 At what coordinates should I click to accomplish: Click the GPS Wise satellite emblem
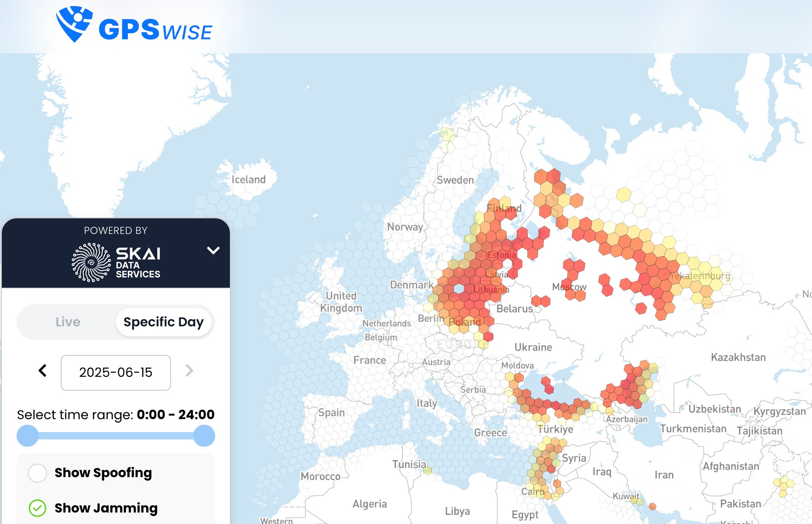point(74,23)
